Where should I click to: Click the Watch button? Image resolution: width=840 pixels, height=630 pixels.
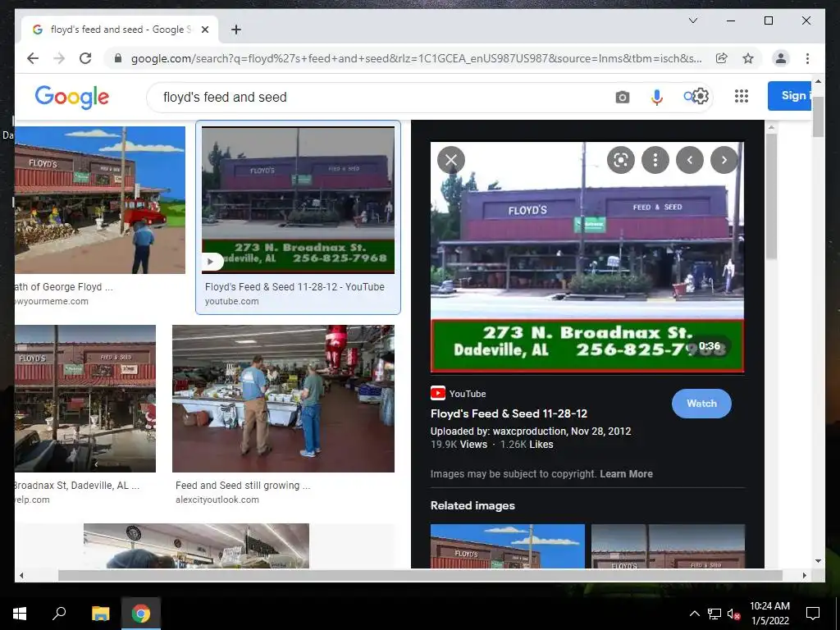pyautogui.click(x=701, y=404)
